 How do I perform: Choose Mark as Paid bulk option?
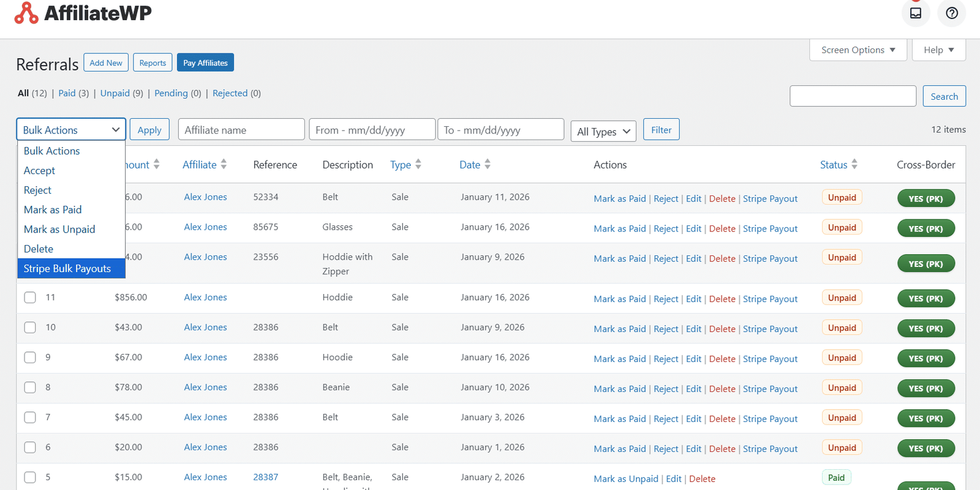point(71,209)
